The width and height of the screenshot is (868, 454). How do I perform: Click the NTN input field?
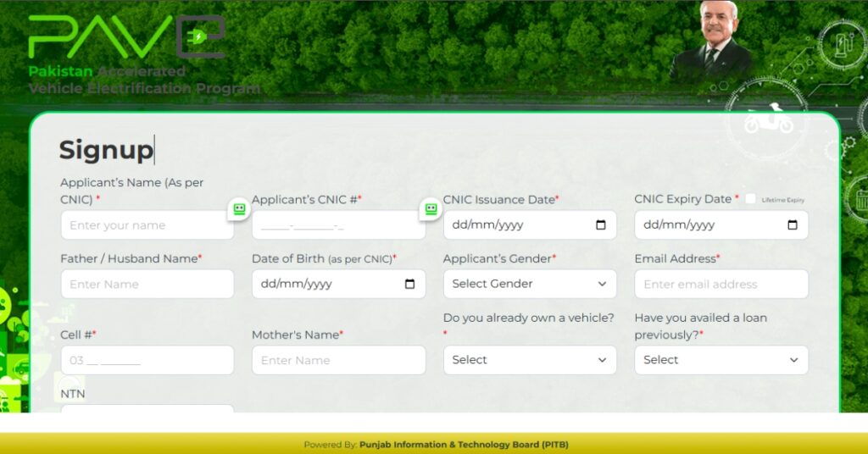pos(147,408)
